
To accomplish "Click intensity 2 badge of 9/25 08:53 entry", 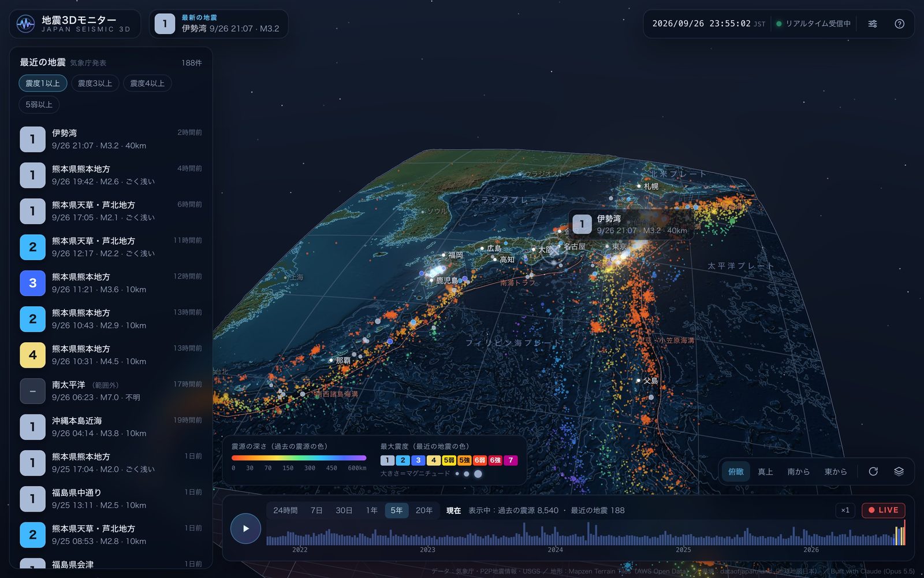I will click(33, 535).
